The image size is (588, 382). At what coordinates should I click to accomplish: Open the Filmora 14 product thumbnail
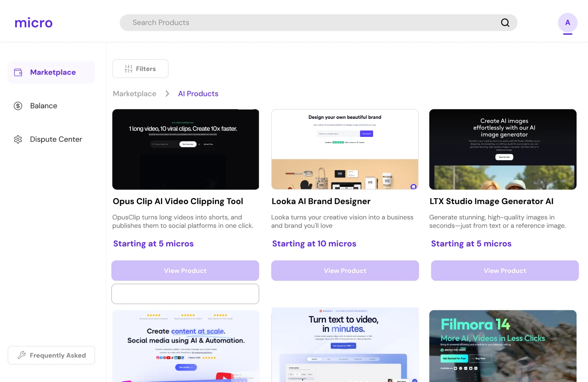click(x=502, y=346)
